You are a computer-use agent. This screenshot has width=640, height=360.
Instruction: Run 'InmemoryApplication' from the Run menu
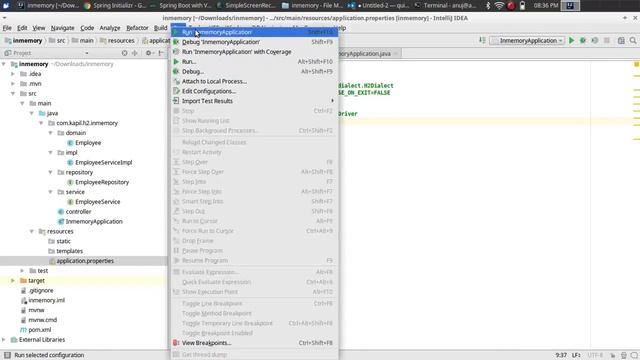coord(254,32)
